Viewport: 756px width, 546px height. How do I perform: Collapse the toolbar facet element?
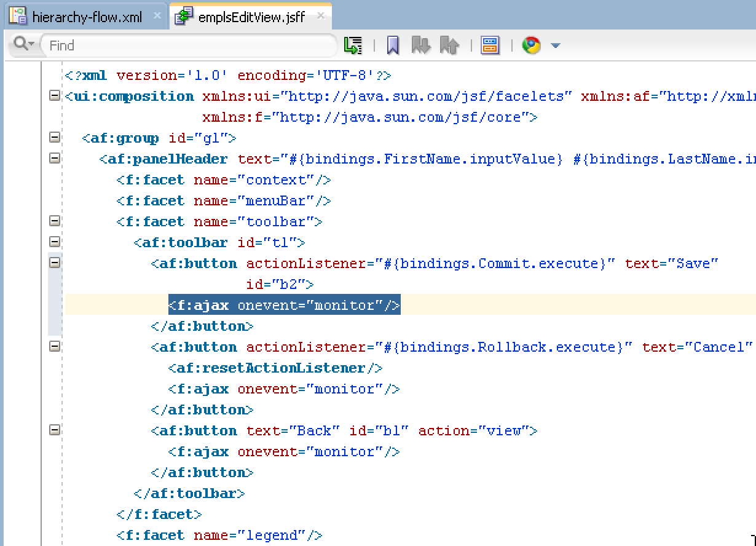[x=55, y=221]
